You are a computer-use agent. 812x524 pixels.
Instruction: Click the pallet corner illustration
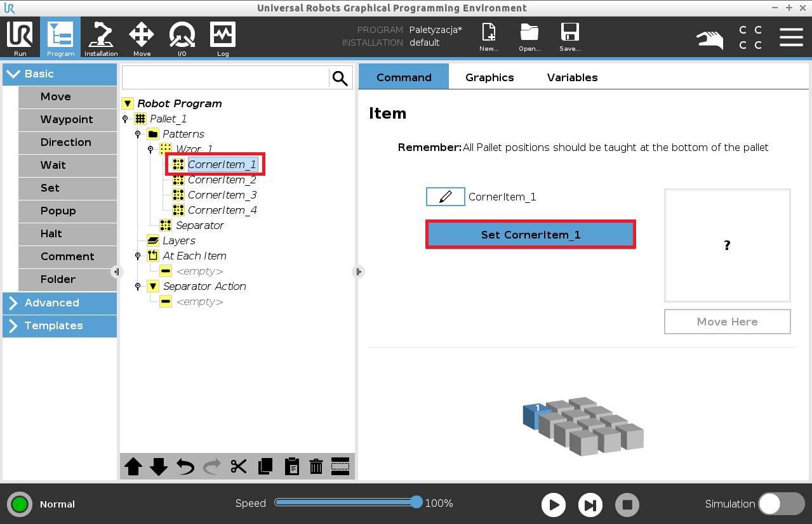583,426
